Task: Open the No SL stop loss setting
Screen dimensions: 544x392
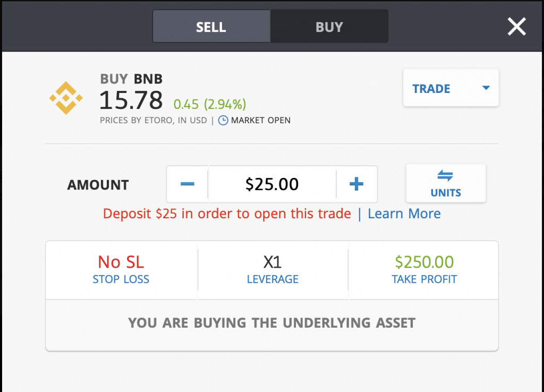Action: point(121,269)
